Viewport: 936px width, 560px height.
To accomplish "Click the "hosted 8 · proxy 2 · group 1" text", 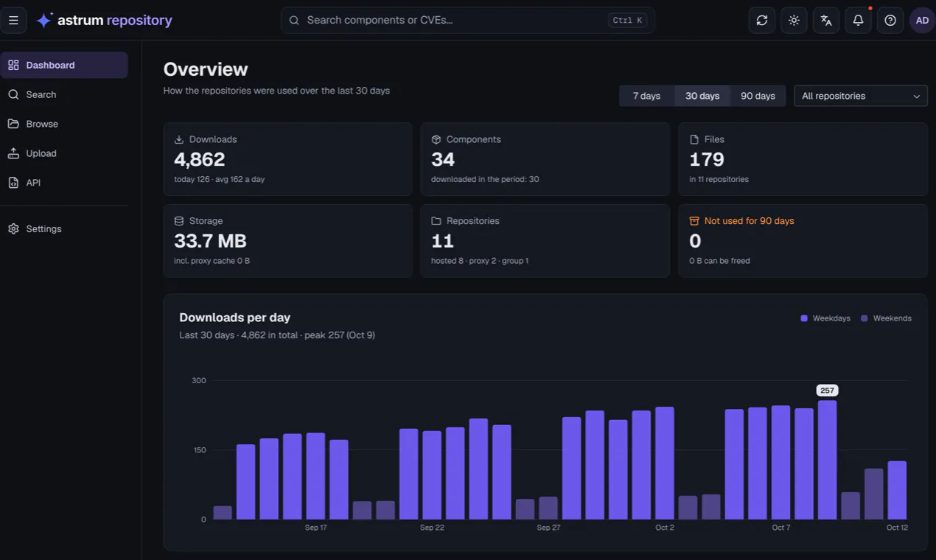I will 480,261.
